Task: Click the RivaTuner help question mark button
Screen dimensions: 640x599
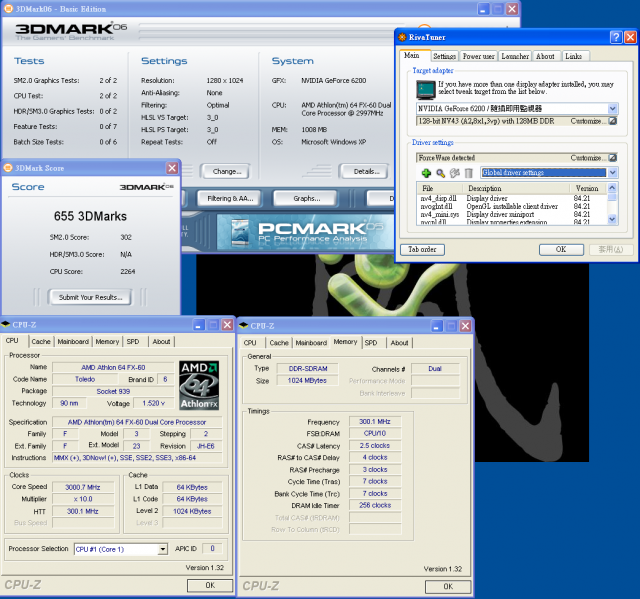Action: click(616, 37)
